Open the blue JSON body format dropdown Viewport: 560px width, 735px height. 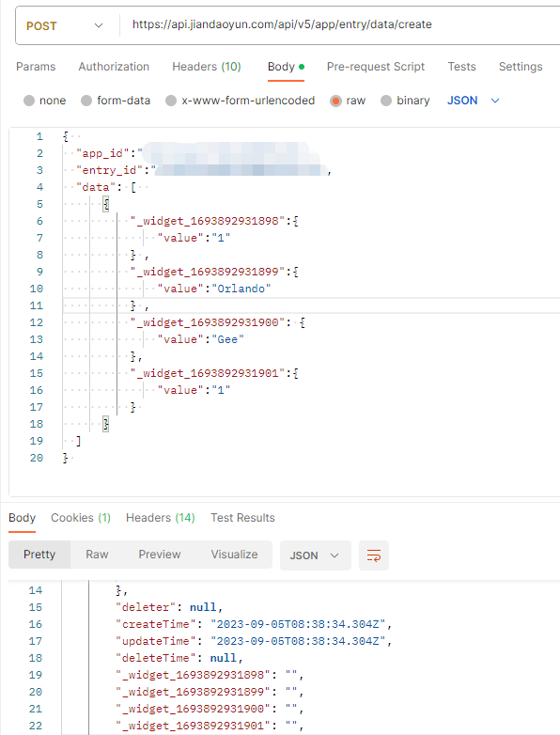(474, 101)
